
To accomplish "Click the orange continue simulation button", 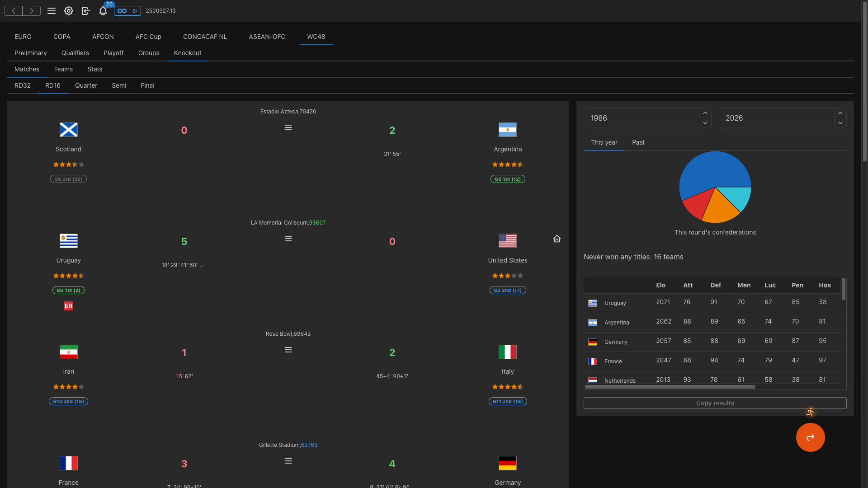I will 810,437.
